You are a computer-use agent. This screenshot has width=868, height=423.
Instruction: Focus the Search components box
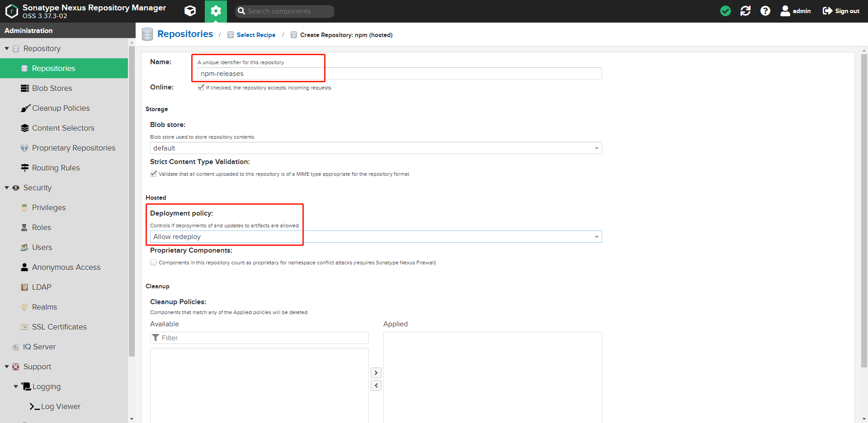[x=285, y=11]
